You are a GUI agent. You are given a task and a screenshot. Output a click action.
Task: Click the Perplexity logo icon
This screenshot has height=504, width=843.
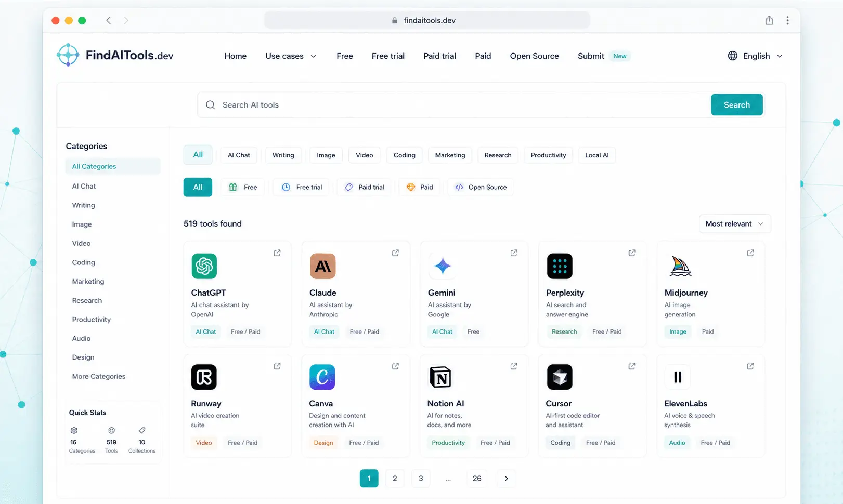coord(560,266)
